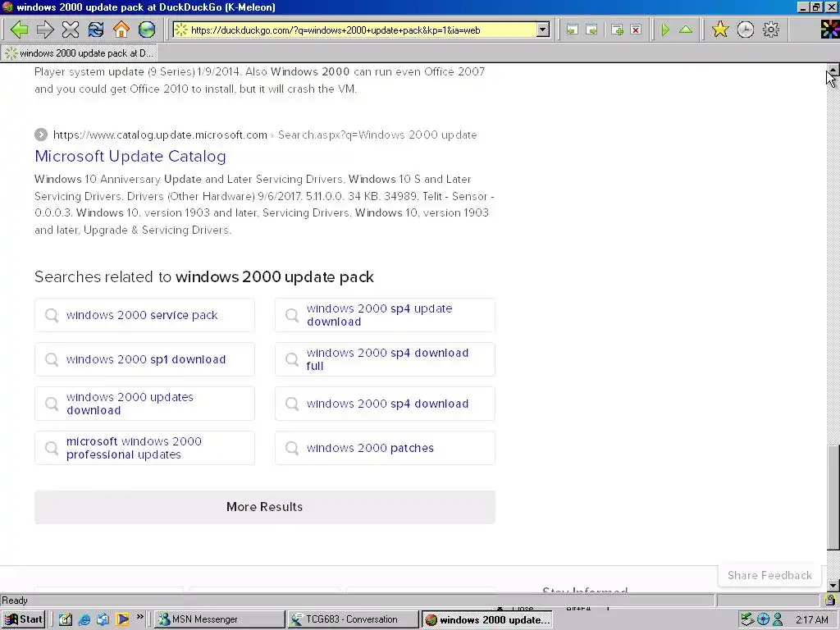
Task: Click the K-Meleon throbber logo icon
Action: click(x=830, y=30)
